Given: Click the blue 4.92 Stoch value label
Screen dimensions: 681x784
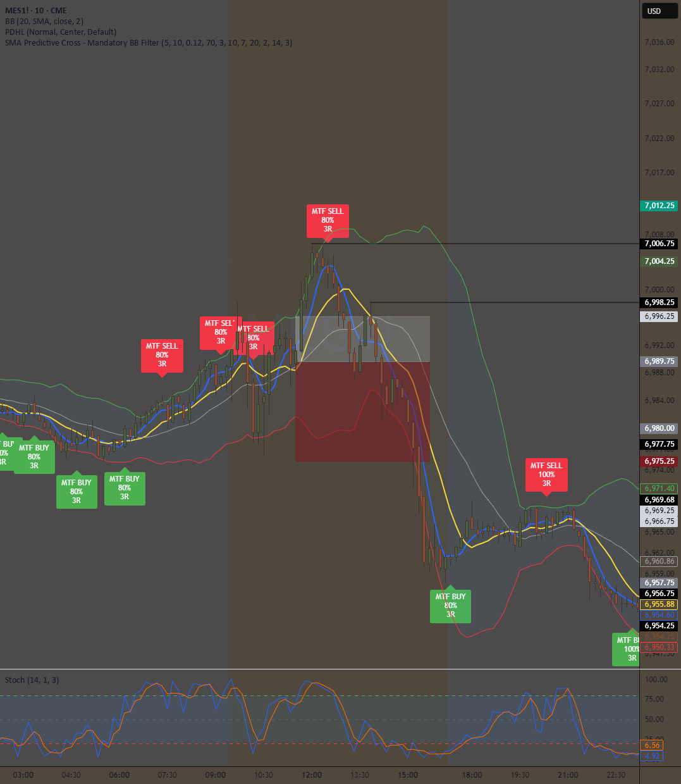Looking at the screenshot, I should [x=652, y=756].
